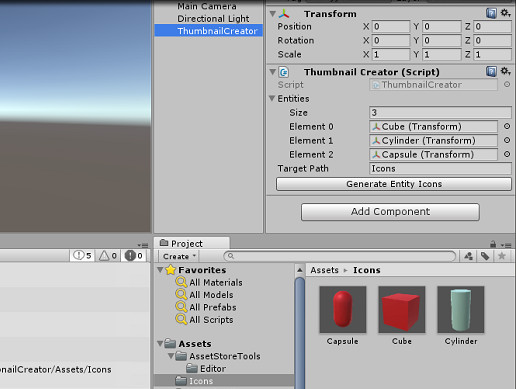Click the Transform axes icon

click(x=284, y=14)
